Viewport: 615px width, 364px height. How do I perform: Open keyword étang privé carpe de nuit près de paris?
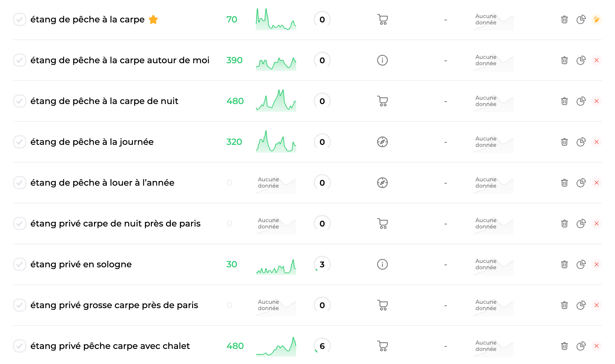coord(115,223)
